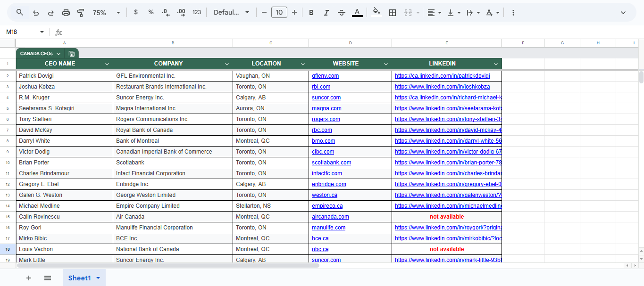This screenshot has width=644, height=286.
Task: Switch to the Sheet1 tab
Action: tap(79, 278)
